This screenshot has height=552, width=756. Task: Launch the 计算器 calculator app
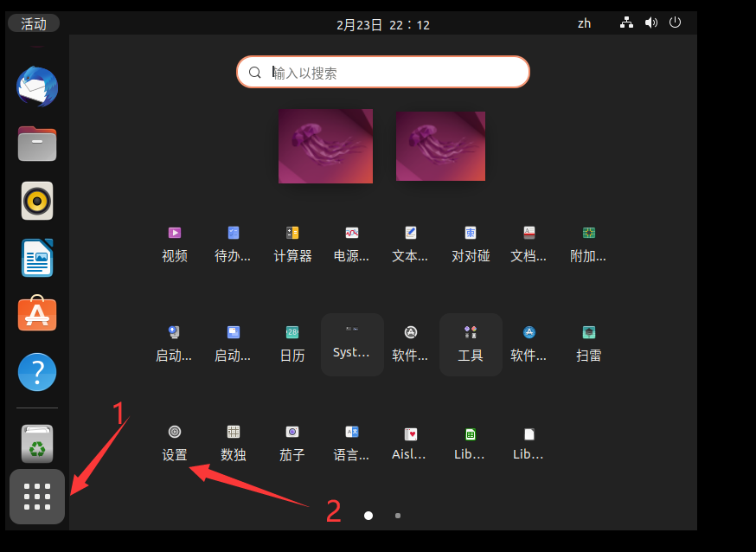click(x=292, y=245)
